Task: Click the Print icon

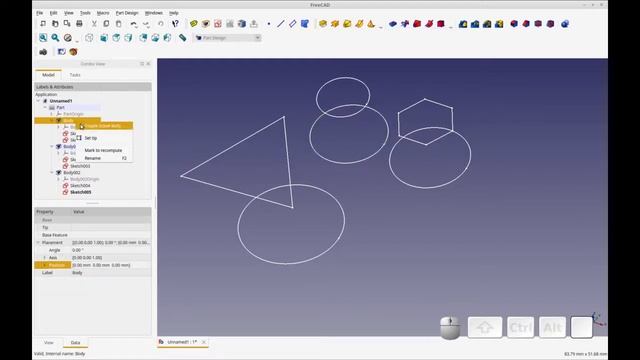Action: coord(79,24)
